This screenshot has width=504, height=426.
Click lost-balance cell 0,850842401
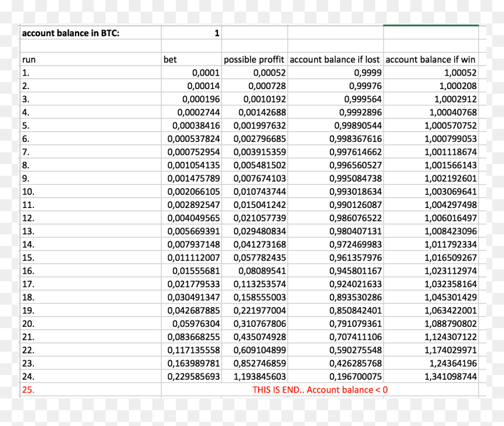coord(336,310)
